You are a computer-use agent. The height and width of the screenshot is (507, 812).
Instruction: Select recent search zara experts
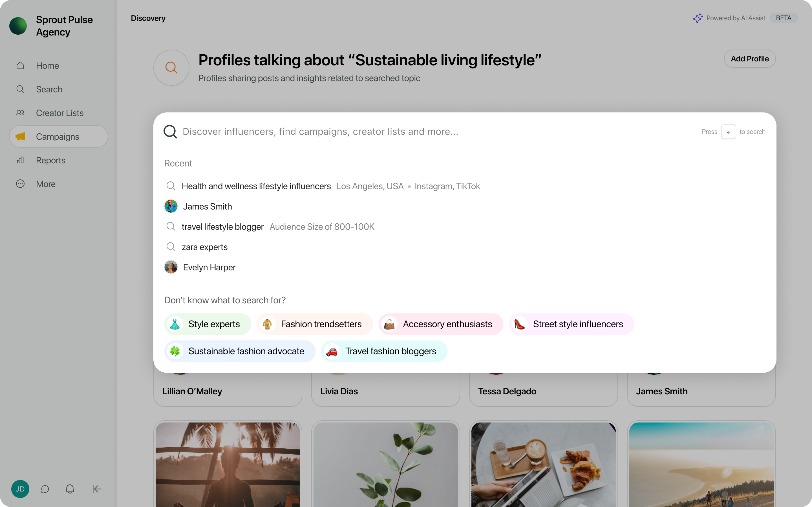tap(204, 247)
